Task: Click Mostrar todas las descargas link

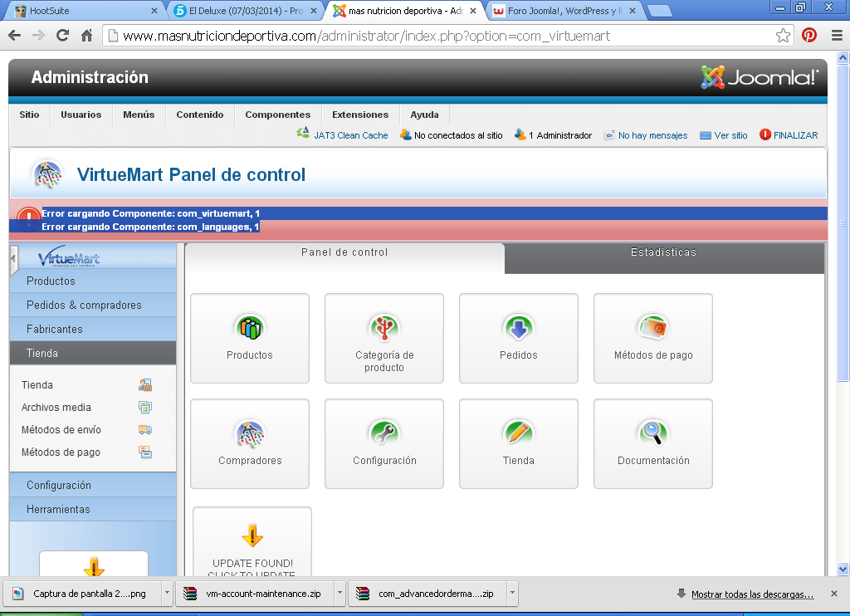Action: [752, 594]
